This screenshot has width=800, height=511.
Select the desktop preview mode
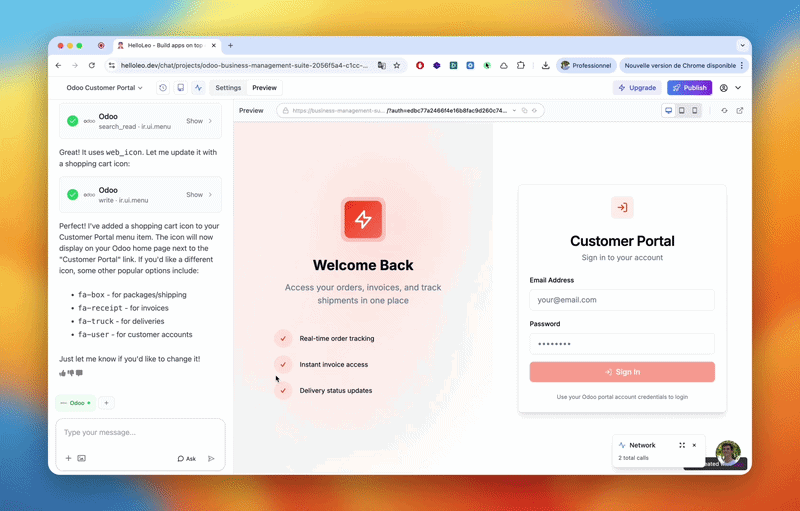point(668,110)
